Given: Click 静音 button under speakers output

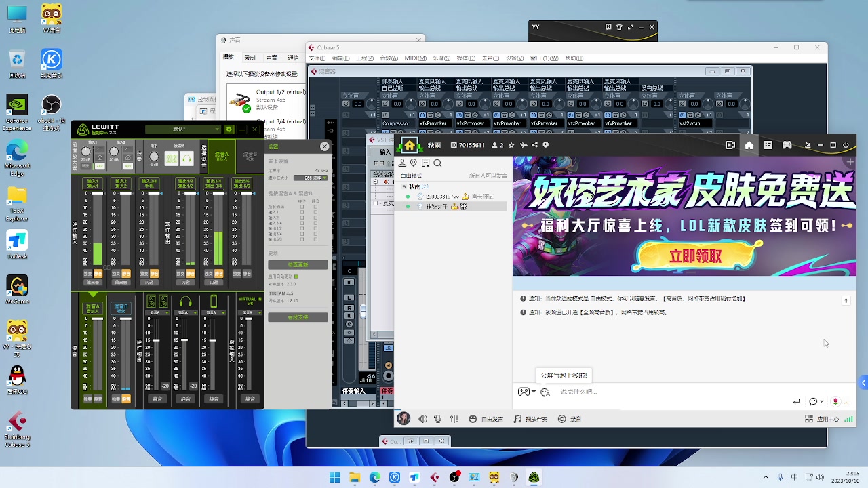Looking at the screenshot, I should coord(157,399).
